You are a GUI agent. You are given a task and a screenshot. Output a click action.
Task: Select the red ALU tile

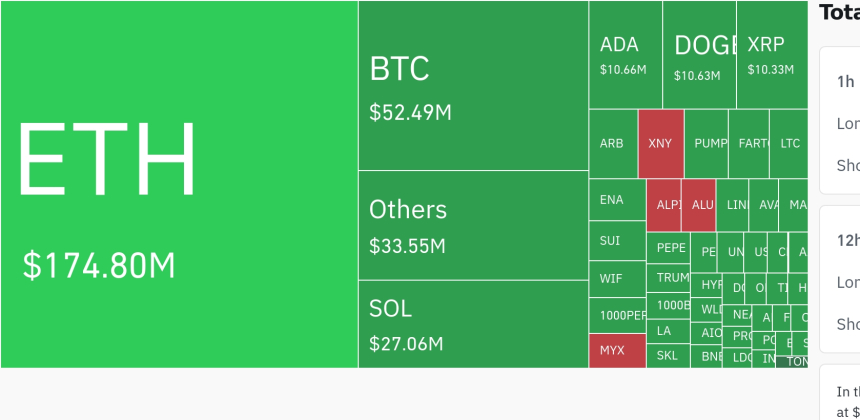pyautogui.click(x=701, y=204)
